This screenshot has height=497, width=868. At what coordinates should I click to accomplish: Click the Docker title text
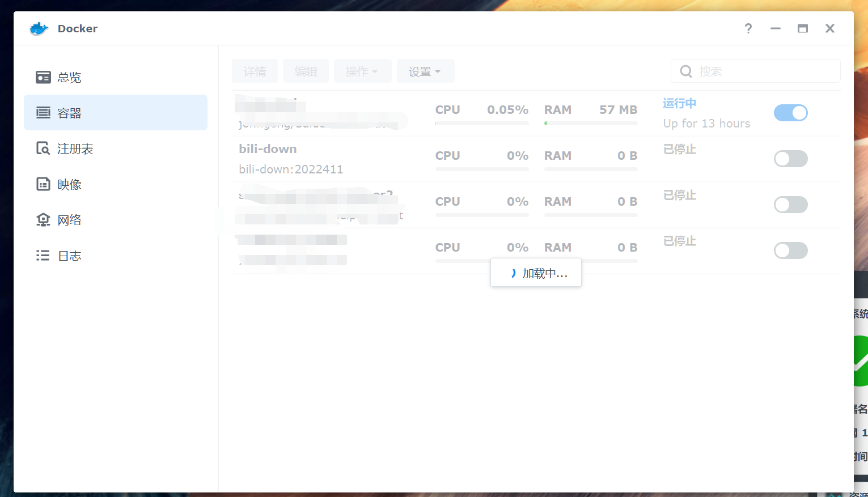tap(78, 28)
